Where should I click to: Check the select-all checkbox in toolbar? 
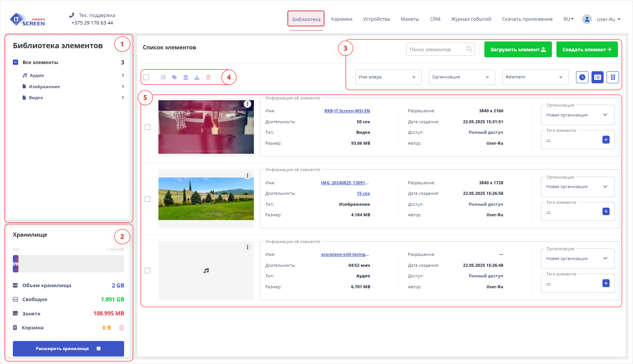point(146,77)
